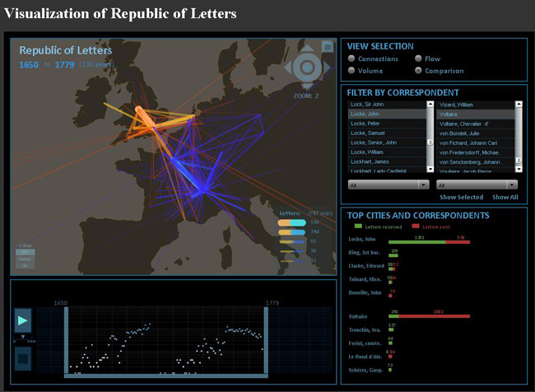Click the center of the map pan control
Viewport: 535px width, 392px height.
pyautogui.click(x=306, y=68)
